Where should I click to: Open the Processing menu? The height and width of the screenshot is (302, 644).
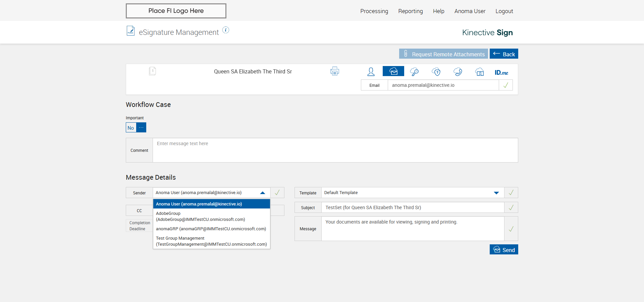(374, 11)
